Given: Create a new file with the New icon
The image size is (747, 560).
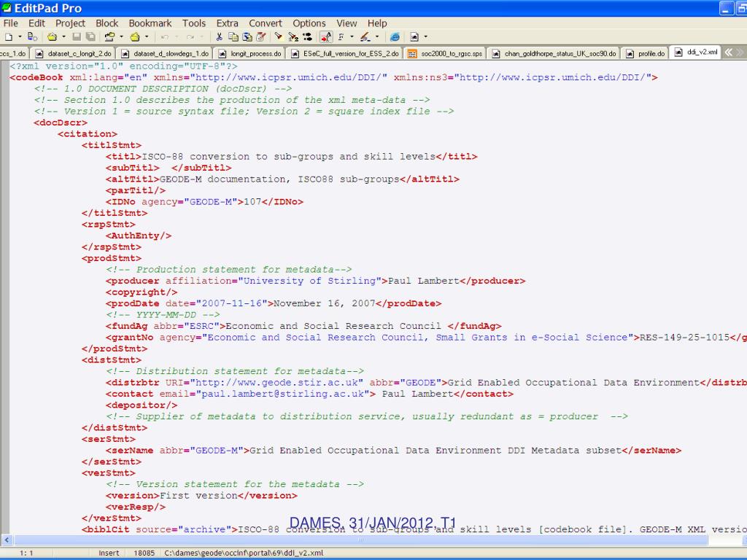Looking at the screenshot, I should pyautogui.click(x=8, y=36).
